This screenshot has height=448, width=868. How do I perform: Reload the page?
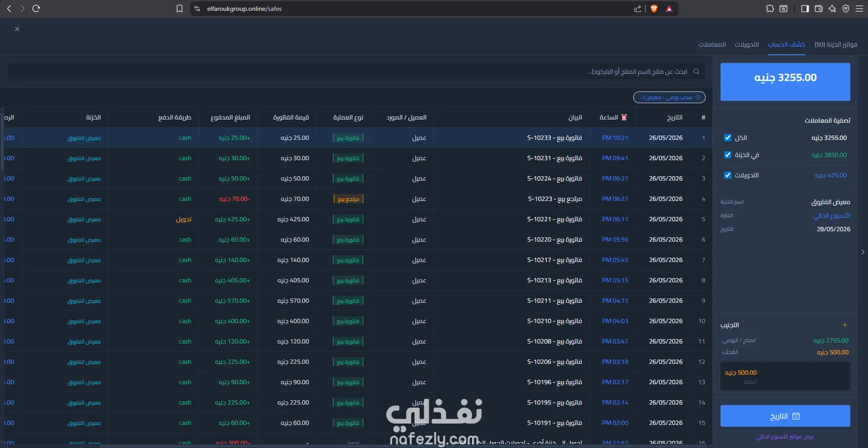click(36, 9)
